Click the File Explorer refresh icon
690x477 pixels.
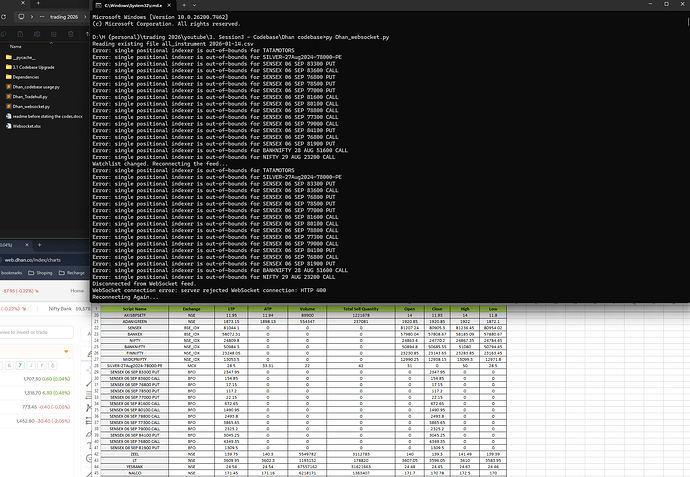[x=4, y=17]
